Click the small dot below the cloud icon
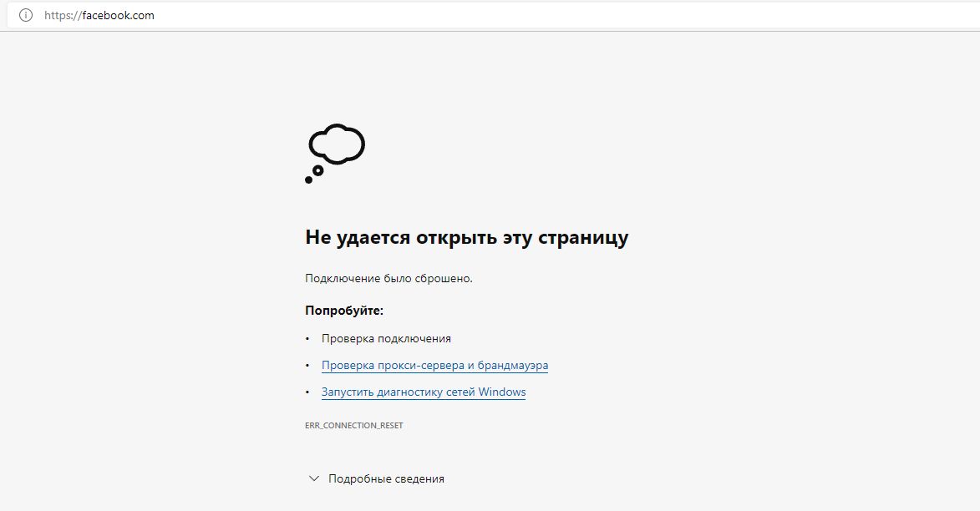 pos(308,180)
